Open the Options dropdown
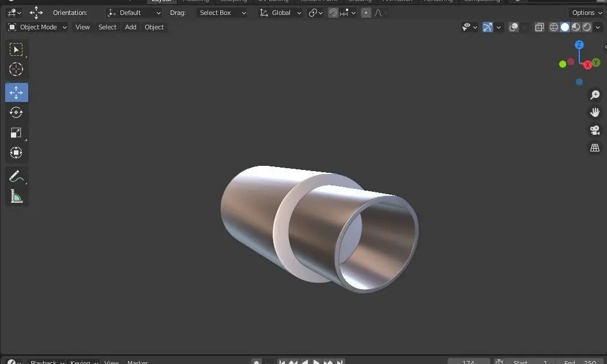This screenshot has width=607, height=364. 587,13
